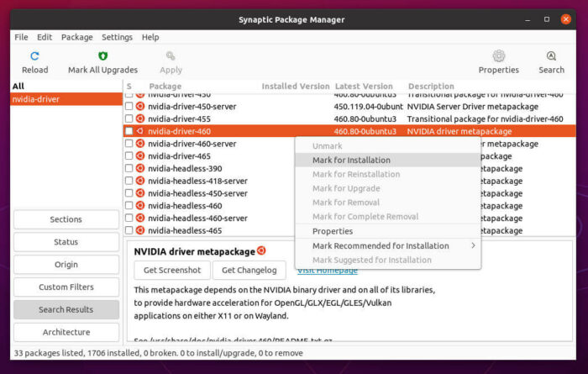Select the nvidia-driver search entry in sidebar
The width and height of the screenshot is (588, 374).
tap(66, 99)
